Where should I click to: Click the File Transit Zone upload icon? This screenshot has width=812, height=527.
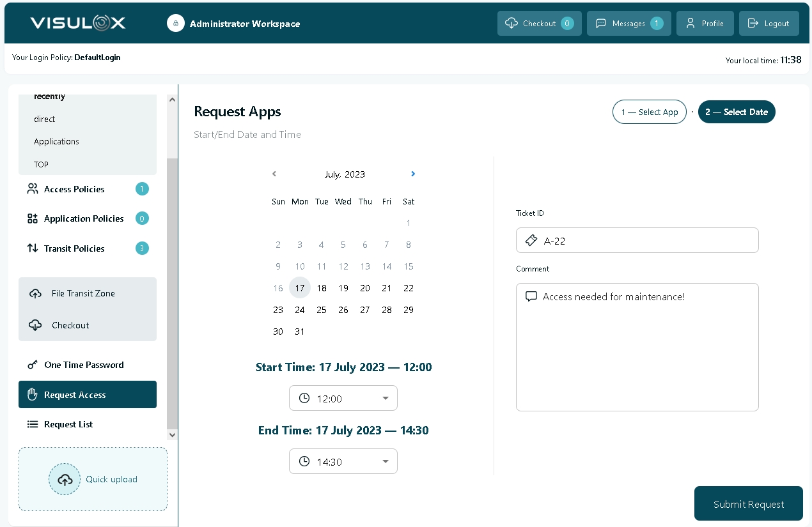pos(36,294)
